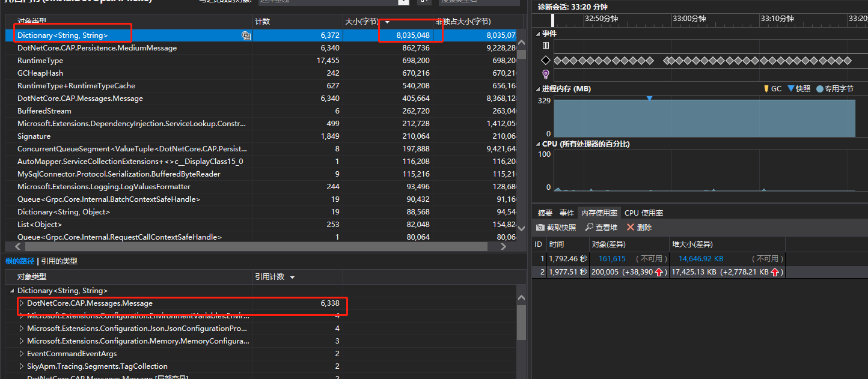Click the horizontal scrollbar of the type list

[x=255, y=247]
